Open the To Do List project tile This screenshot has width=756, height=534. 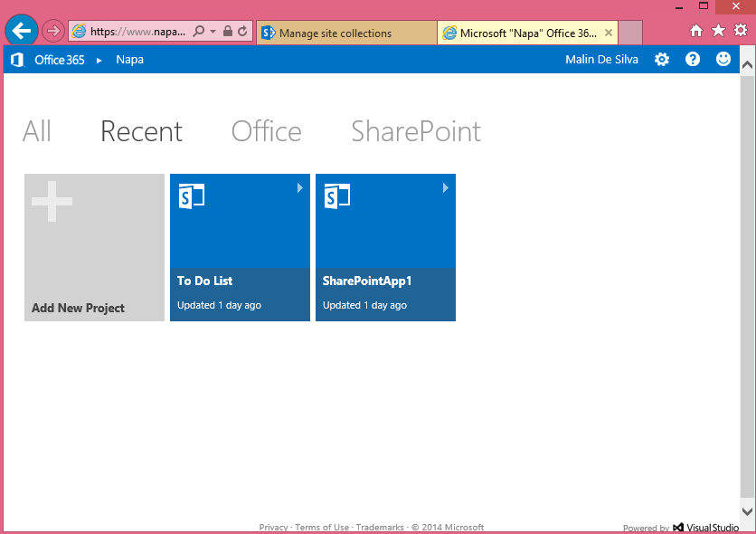241,247
